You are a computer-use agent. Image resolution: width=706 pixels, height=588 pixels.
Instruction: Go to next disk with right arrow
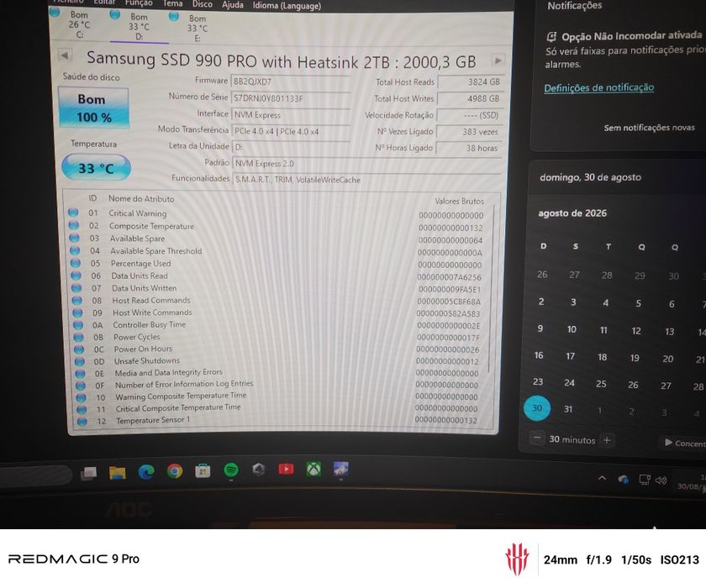point(498,60)
